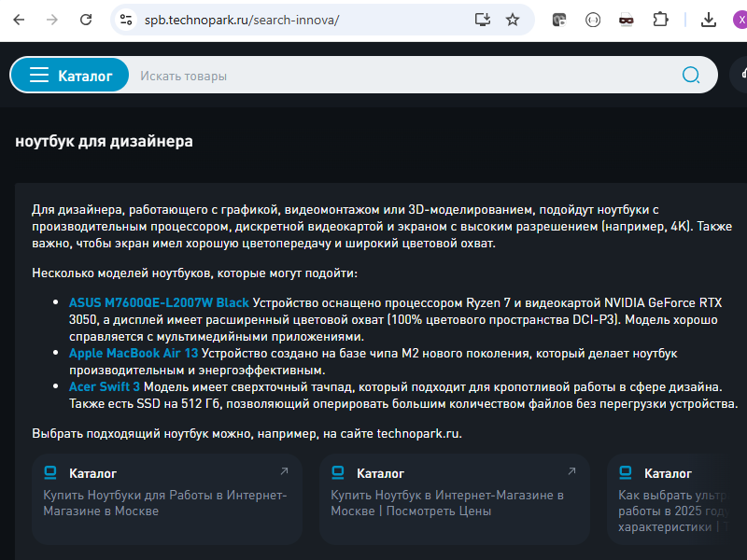Click the install app icon in address bar
The image size is (747, 560).
click(x=483, y=20)
